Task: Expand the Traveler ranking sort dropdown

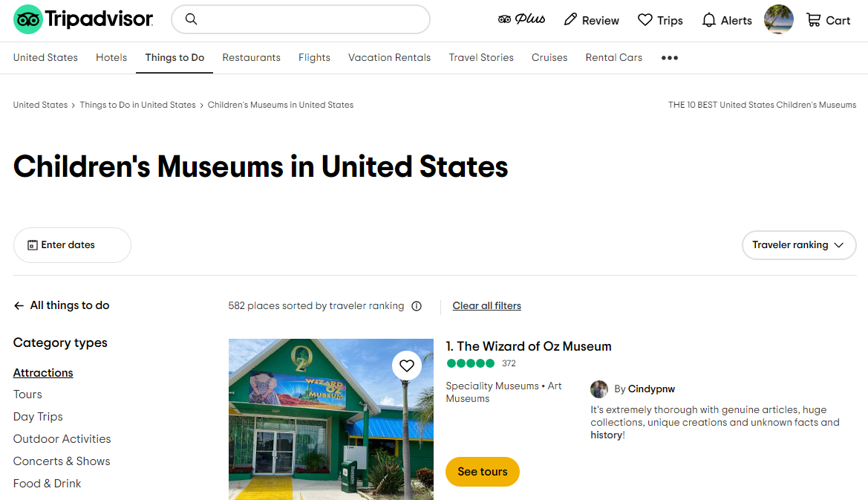Action: (799, 245)
